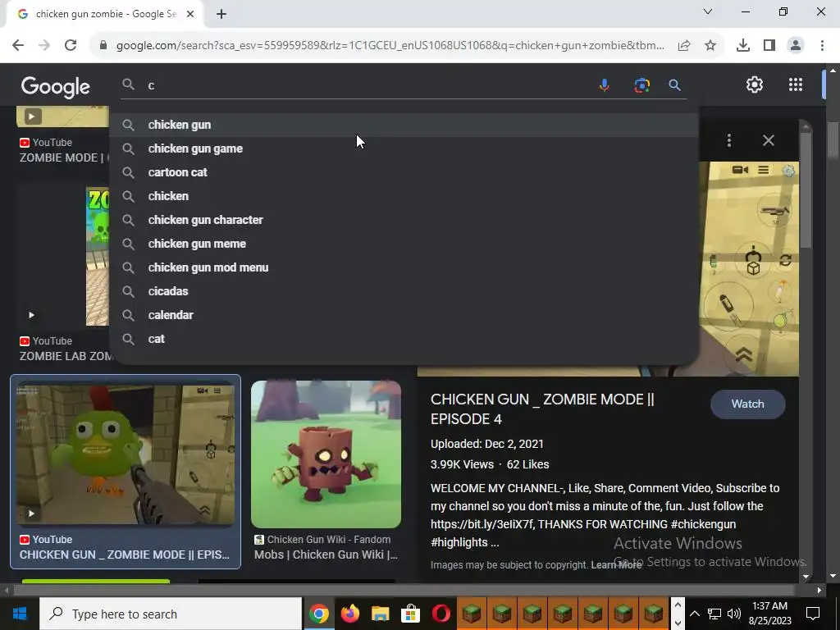Viewport: 840px width, 630px height.
Task: Open Google quick settings gear
Action: [755, 84]
